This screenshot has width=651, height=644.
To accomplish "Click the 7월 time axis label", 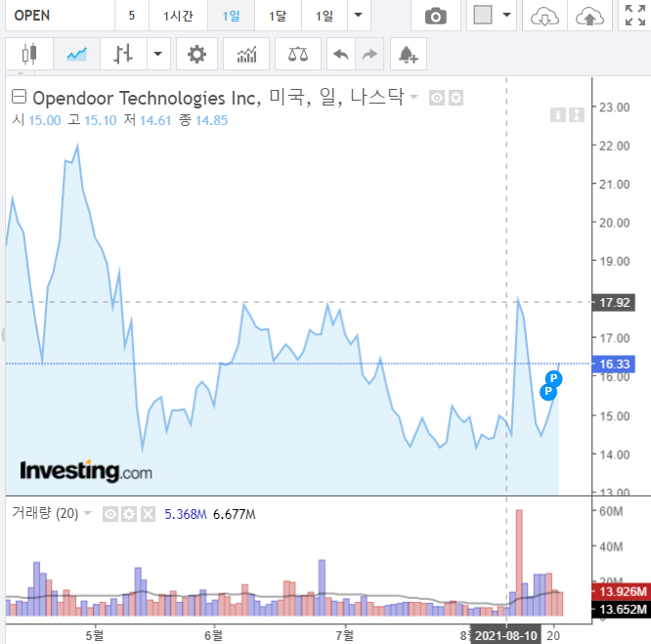I will click(345, 636).
